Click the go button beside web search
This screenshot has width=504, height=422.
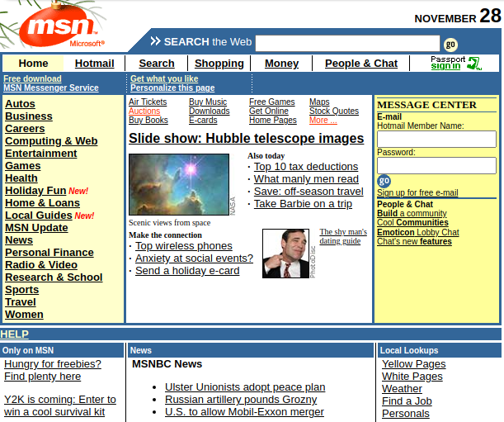[x=450, y=45]
